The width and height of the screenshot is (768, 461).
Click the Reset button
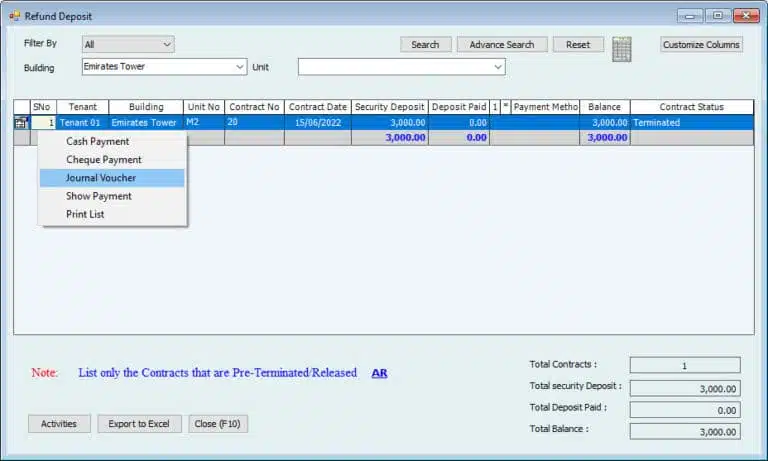(578, 45)
